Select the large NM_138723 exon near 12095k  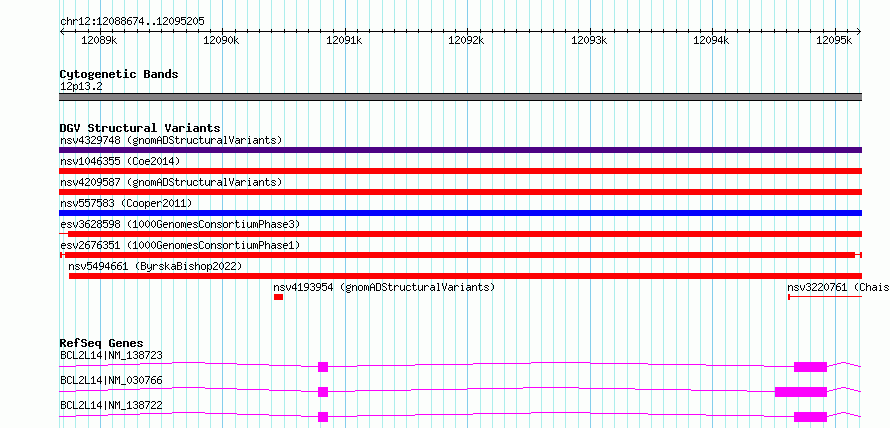click(810, 367)
